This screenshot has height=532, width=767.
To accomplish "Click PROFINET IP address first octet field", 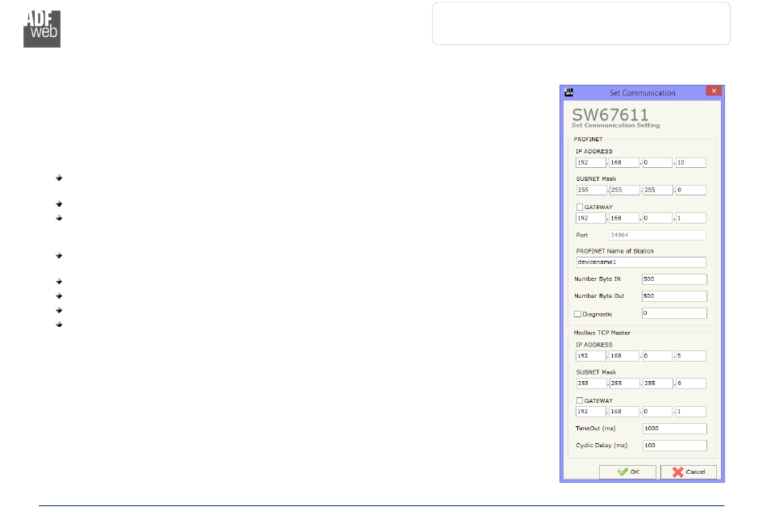I will pos(591,162).
